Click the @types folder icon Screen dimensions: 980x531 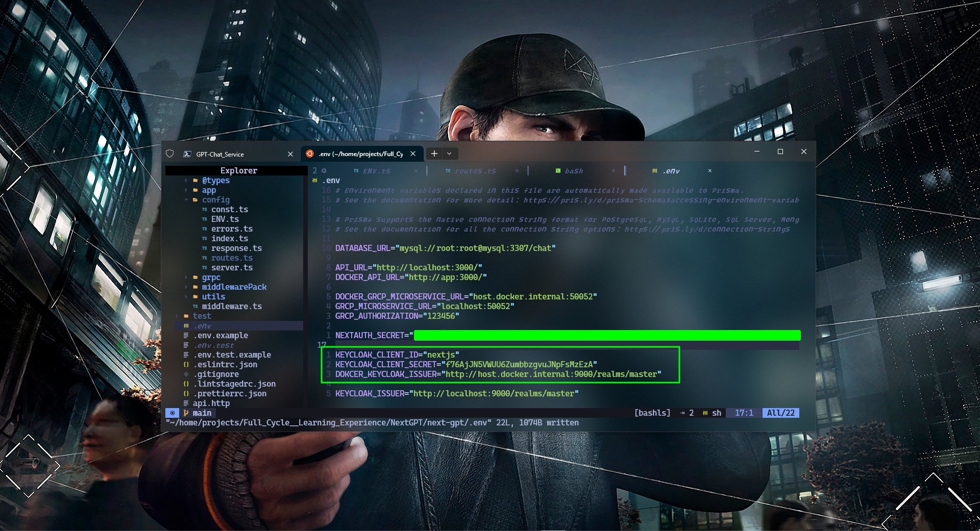[195, 181]
